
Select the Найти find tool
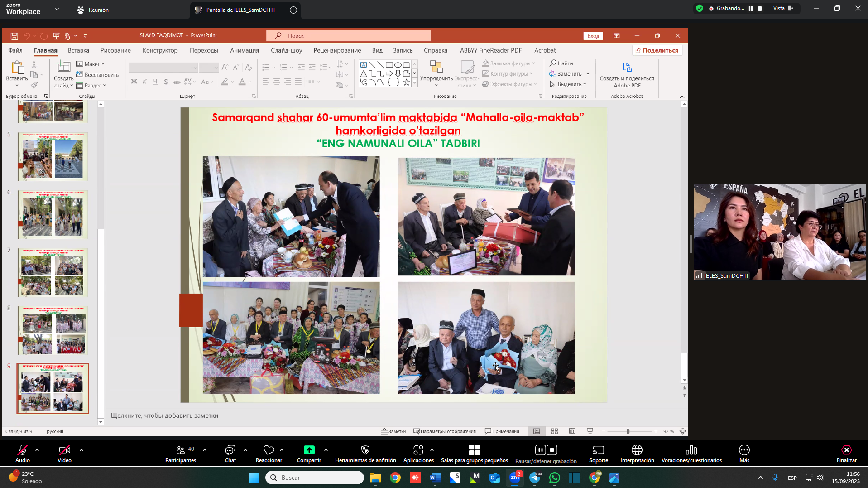[561, 63]
